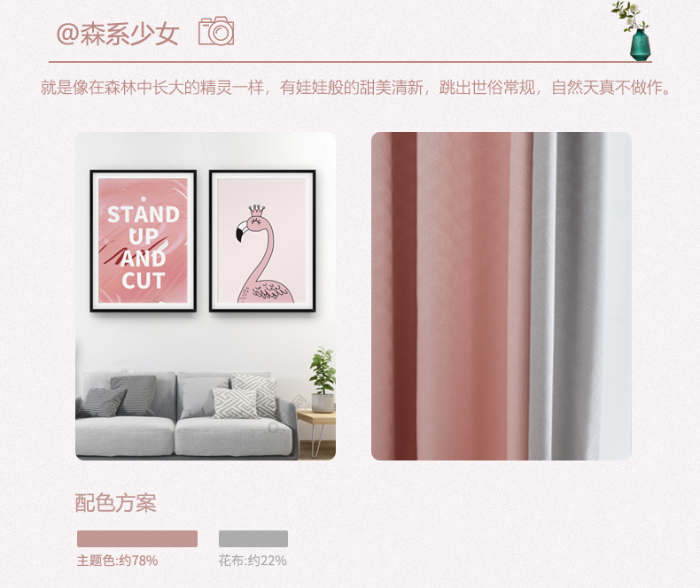Click the 配色方案 heading
The height and width of the screenshot is (588, 700).
coord(115,503)
